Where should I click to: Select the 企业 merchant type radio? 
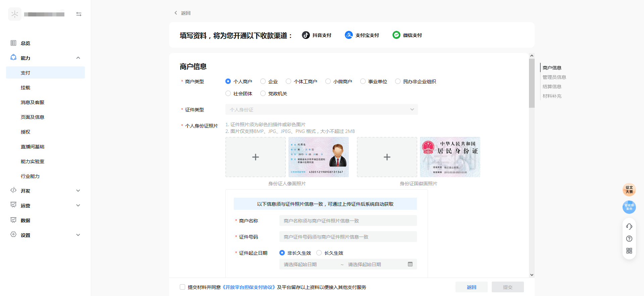263,81
